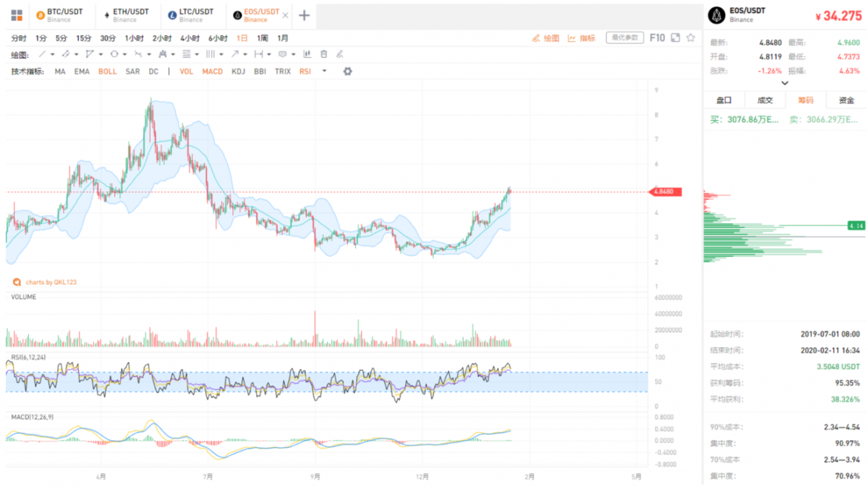Select the range measurement tool
This screenshot has height=490, width=868.
pos(258,54)
